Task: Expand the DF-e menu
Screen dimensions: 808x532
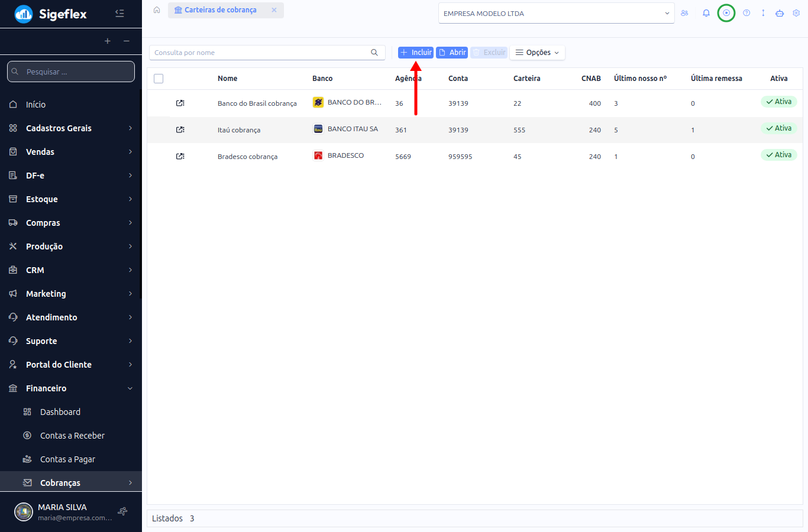Action: coord(71,176)
